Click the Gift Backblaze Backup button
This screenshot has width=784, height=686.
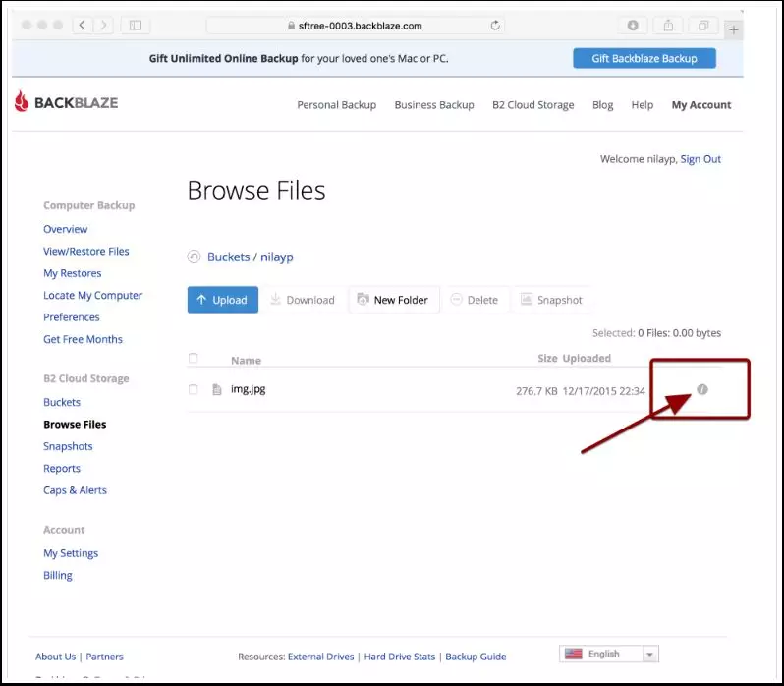tap(644, 59)
